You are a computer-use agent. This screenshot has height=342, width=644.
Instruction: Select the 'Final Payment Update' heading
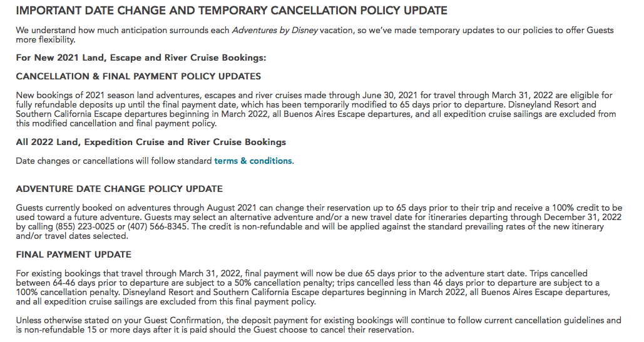point(74,254)
